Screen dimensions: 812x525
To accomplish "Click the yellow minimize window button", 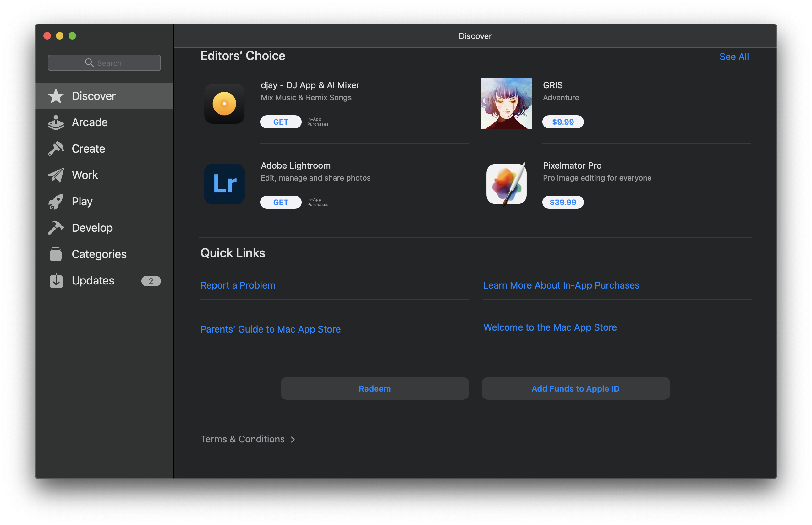I will (60, 36).
